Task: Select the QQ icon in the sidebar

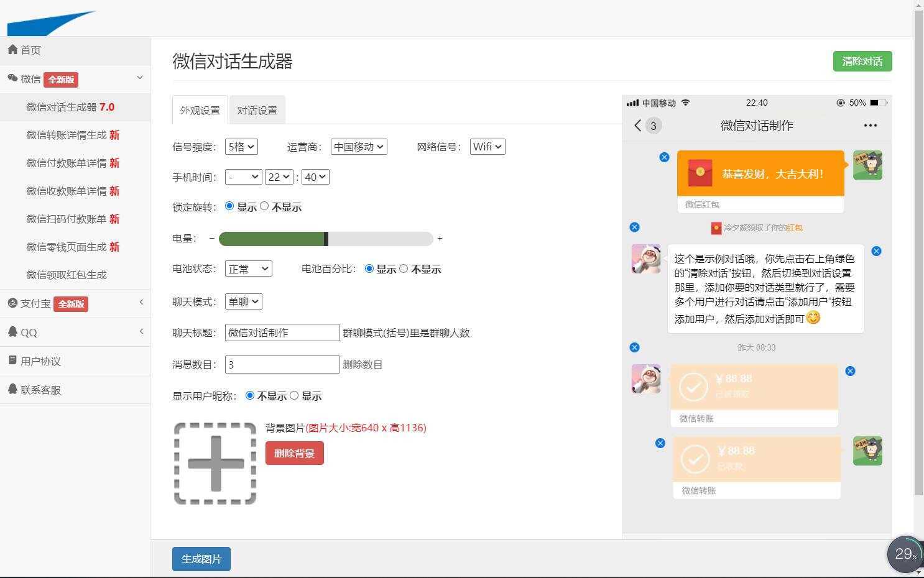Action: 14,332
